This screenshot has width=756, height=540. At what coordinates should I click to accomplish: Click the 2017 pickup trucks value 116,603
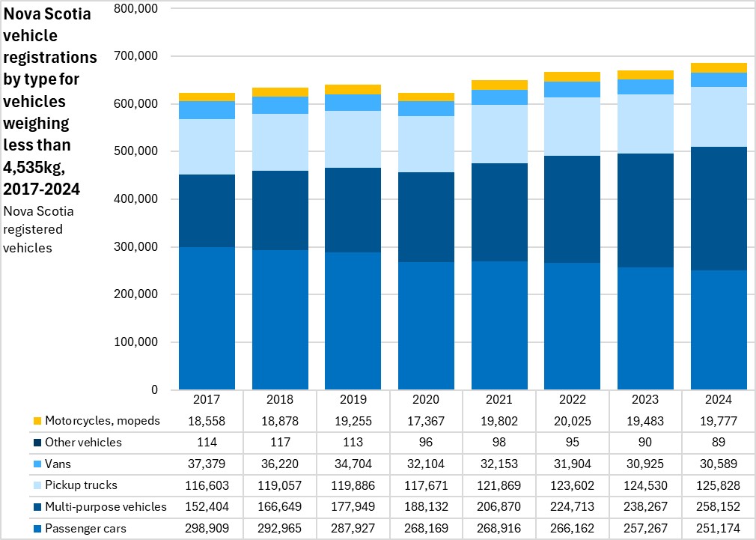(207, 485)
